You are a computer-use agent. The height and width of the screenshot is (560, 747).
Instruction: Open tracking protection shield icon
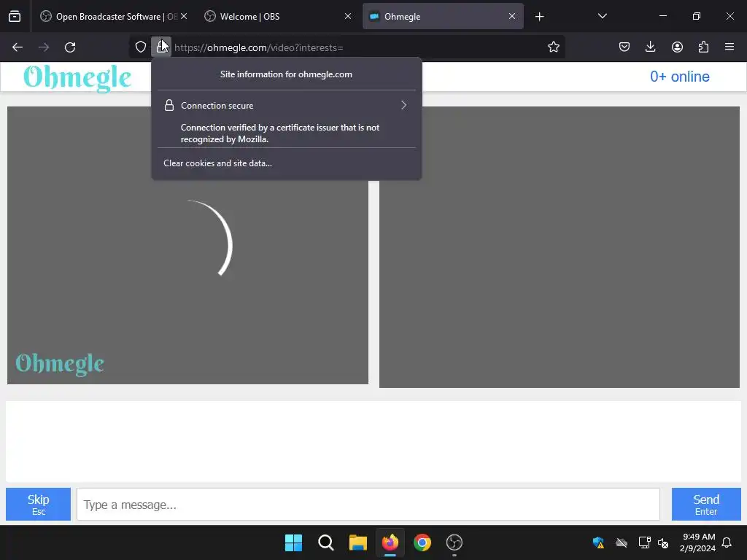[x=141, y=47]
